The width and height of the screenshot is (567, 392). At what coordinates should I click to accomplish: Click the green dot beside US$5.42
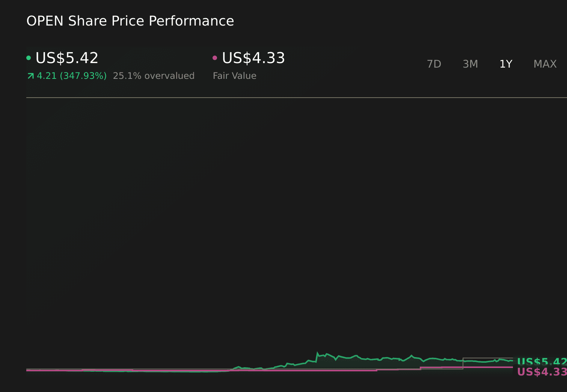coord(29,58)
